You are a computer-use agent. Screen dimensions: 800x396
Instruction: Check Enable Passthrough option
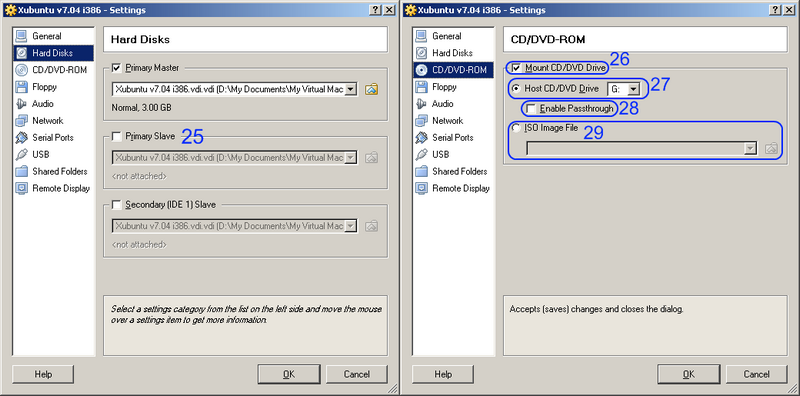(x=531, y=109)
